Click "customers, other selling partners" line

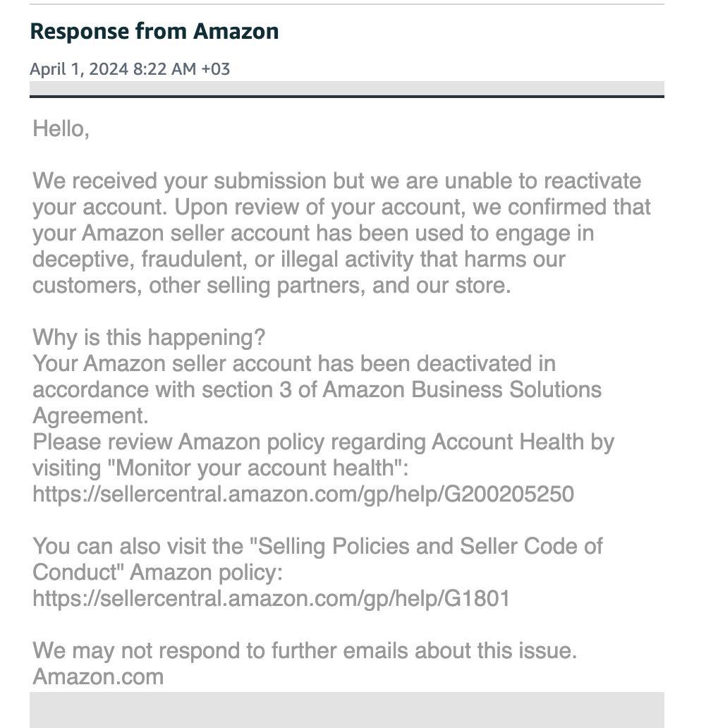[x=272, y=285]
